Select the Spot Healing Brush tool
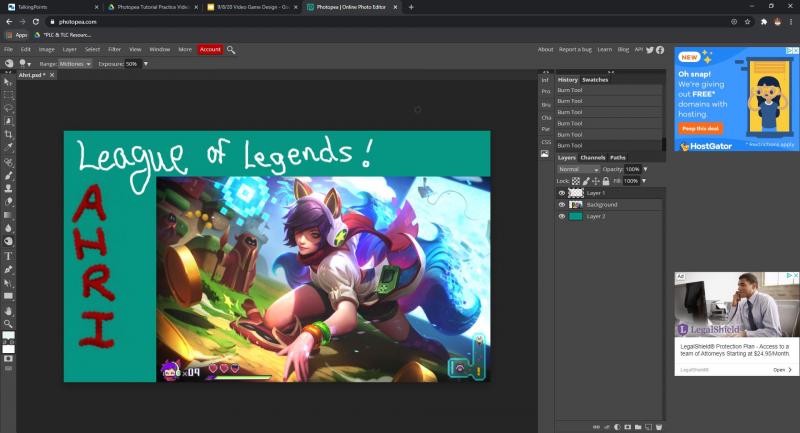800x433 pixels. pos(8,163)
